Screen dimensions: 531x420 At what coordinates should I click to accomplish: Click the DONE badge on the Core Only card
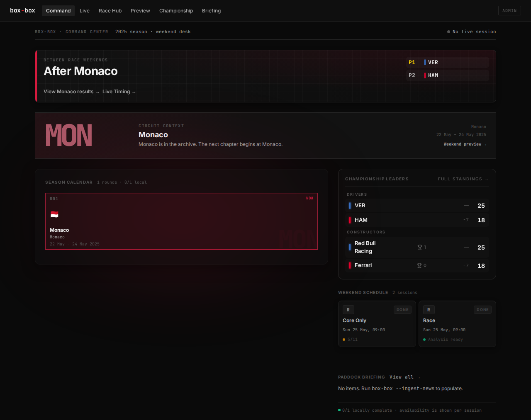click(402, 310)
